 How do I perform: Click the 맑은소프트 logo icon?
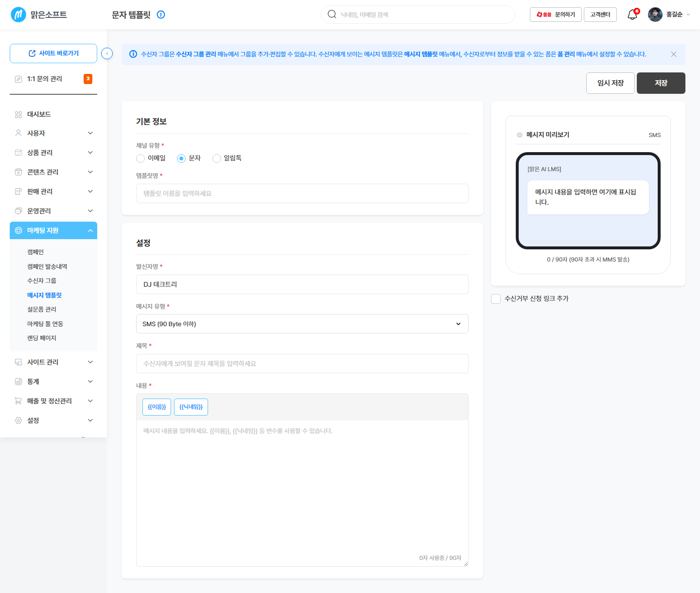coord(18,15)
